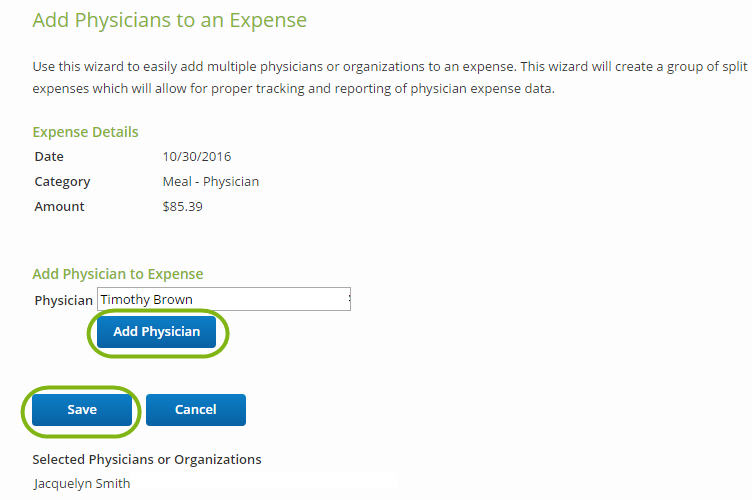This screenshot has width=752, height=500.
Task: Click 'Selected Physicians or Organizations' heading
Action: [x=147, y=460]
